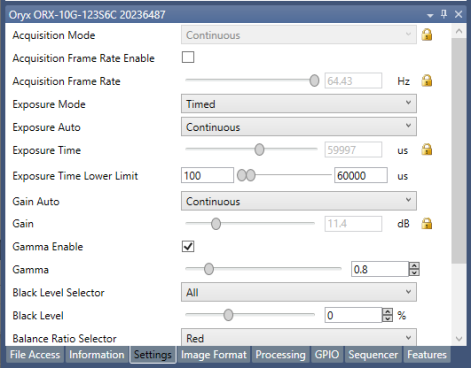This screenshot has width=471, height=368.
Task: Click the Gamma value field showing 0.8
Action: click(380, 269)
